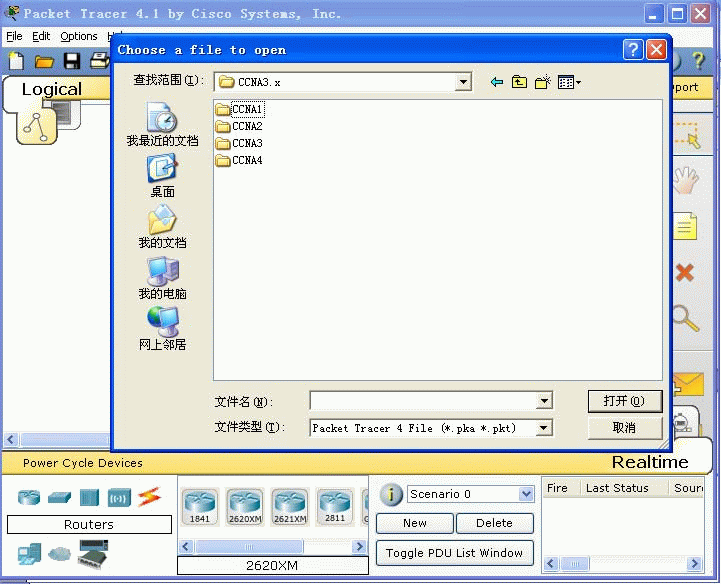Select the CCNA2 folder

pyautogui.click(x=239, y=126)
